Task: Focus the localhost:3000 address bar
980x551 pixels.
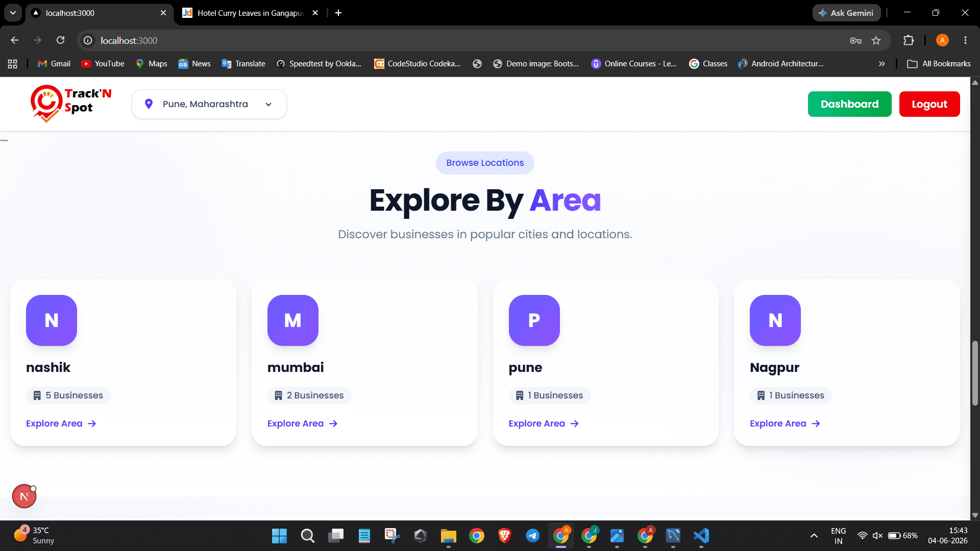Action: point(459,40)
